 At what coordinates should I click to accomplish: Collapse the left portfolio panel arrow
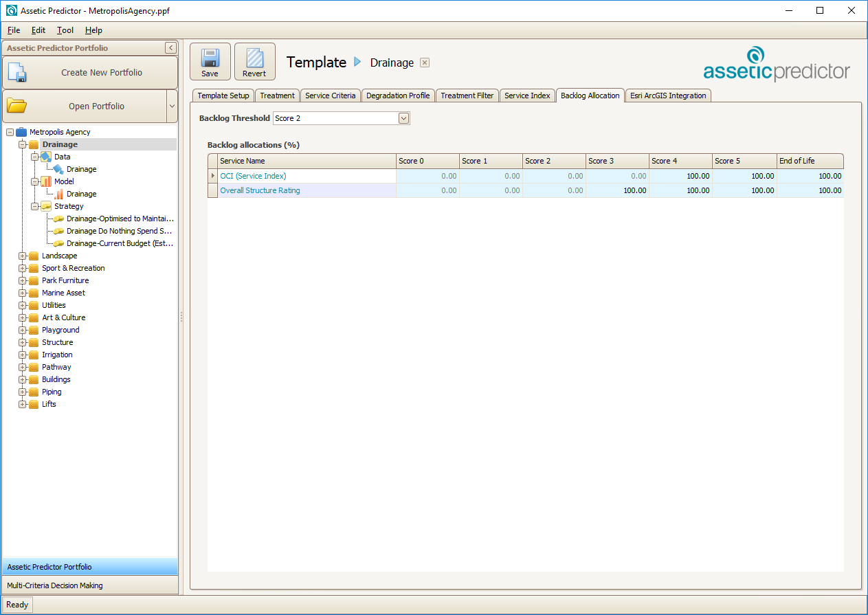pyautogui.click(x=170, y=48)
